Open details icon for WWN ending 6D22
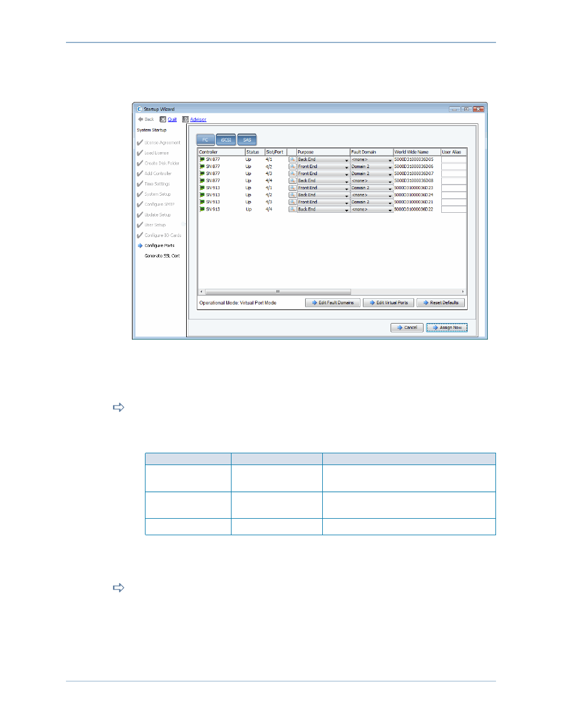 coord(292,209)
